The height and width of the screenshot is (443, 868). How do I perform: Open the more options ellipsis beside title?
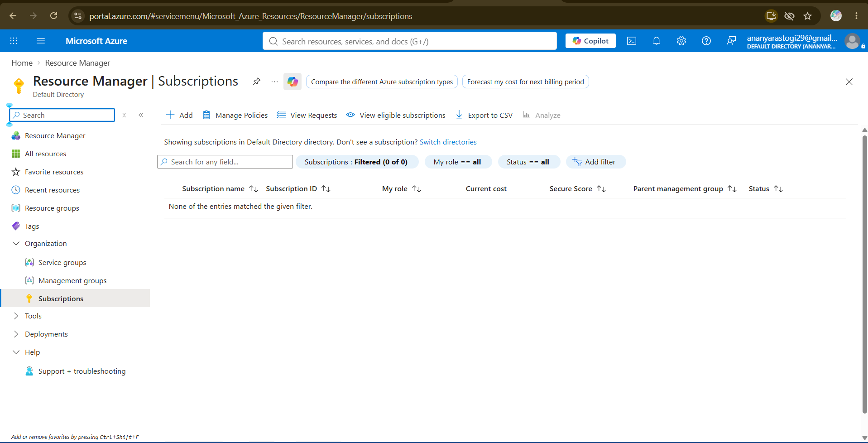click(274, 82)
